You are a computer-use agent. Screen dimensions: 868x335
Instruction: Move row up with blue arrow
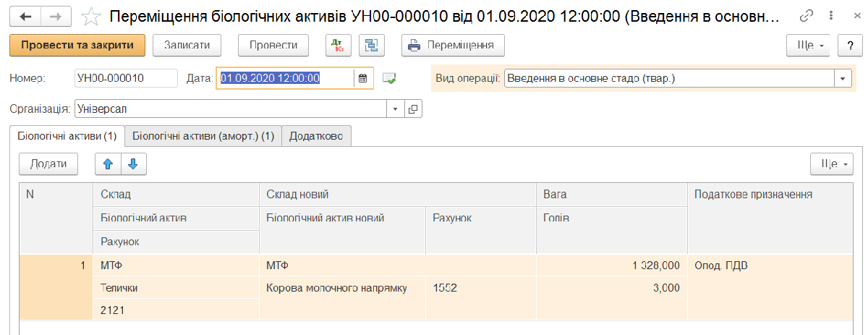point(109,164)
